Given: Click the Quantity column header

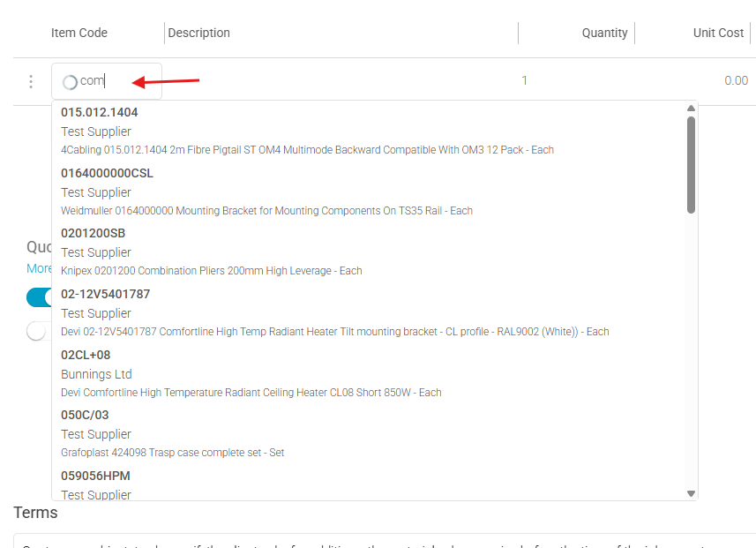Looking at the screenshot, I should pyautogui.click(x=604, y=33).
